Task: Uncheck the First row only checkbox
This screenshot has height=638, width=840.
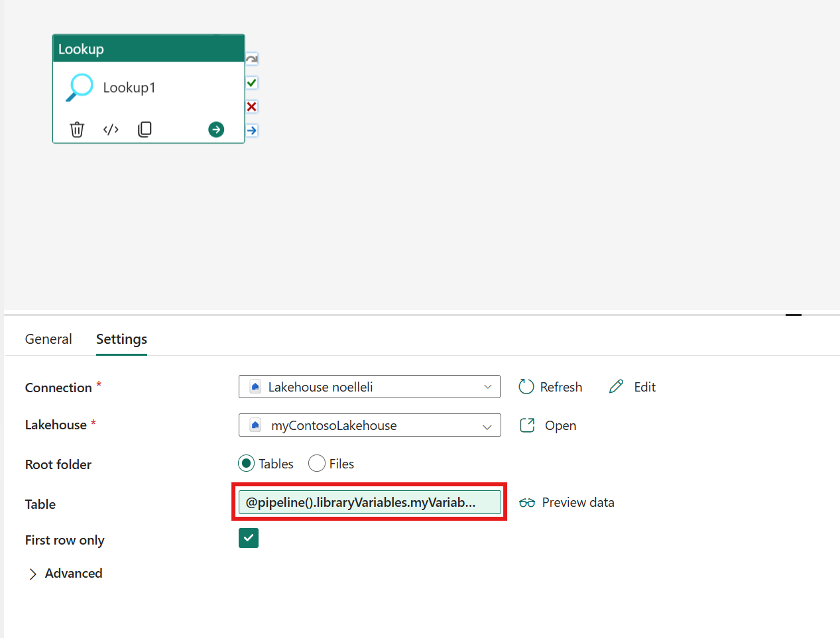Action: point(249,539)
